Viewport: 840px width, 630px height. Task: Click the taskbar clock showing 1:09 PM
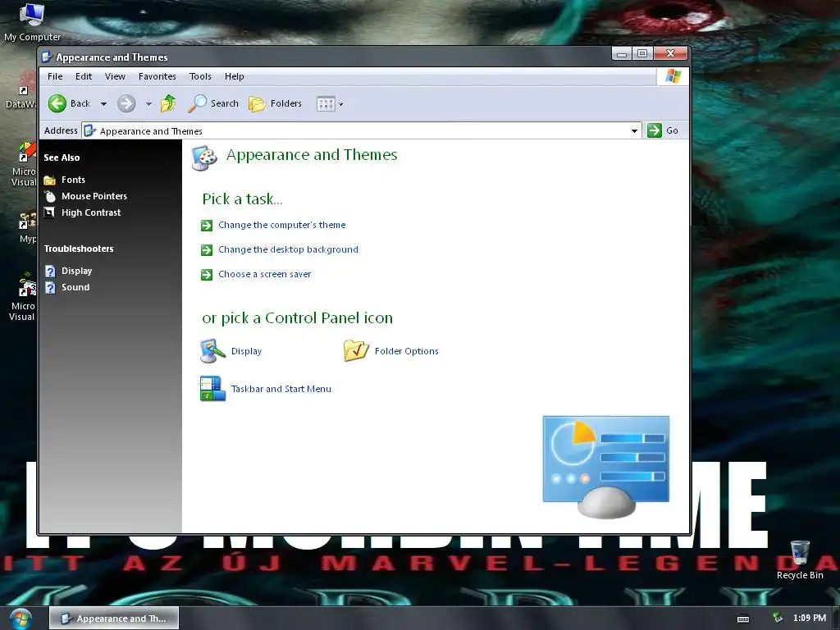pyautogui.click(x=810, y=619)
